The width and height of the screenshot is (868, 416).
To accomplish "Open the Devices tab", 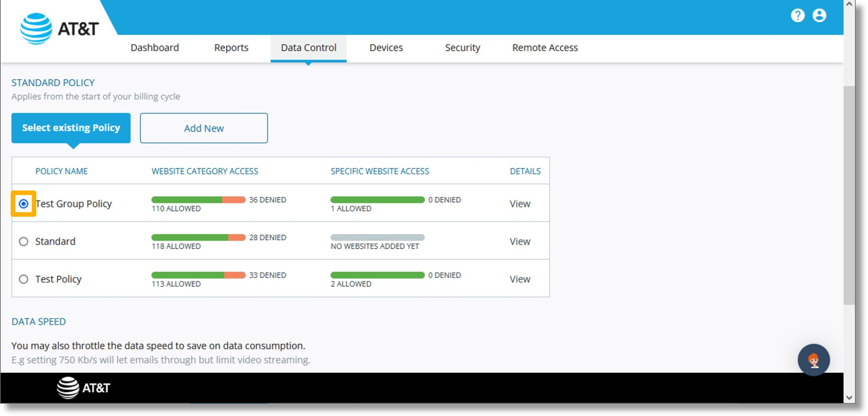I will coord(386,47).
